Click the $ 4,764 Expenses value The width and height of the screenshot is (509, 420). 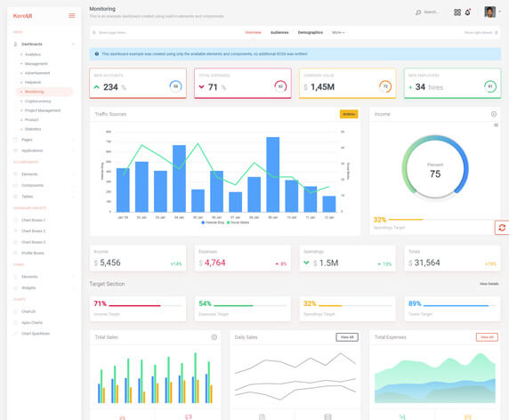[x=212, y=262]
